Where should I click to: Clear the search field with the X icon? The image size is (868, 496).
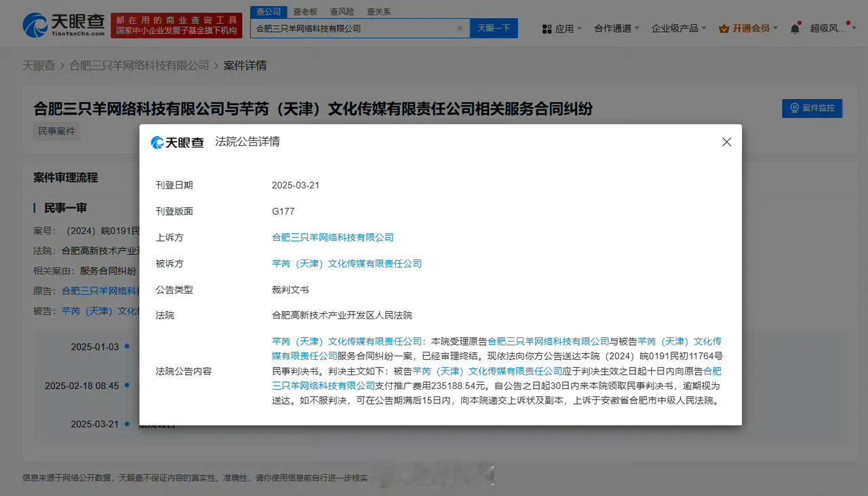pyautogui.click(x=460, y=28)
